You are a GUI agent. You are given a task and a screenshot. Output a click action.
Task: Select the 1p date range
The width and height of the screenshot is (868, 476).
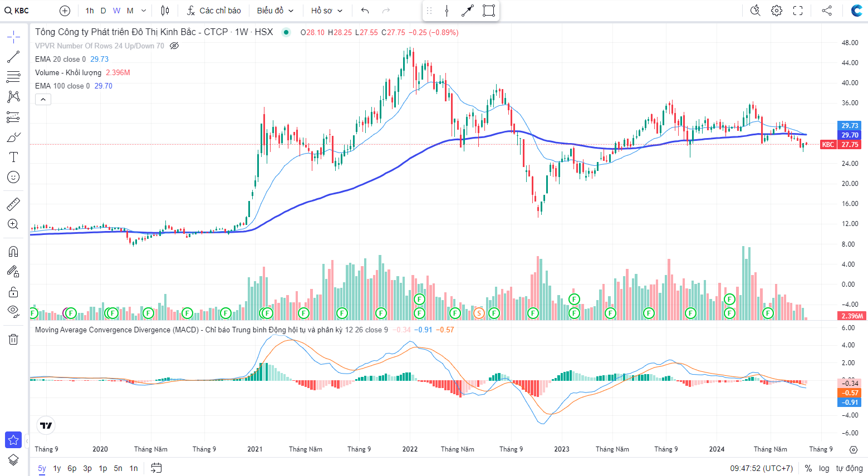click(x=103, y=468)
